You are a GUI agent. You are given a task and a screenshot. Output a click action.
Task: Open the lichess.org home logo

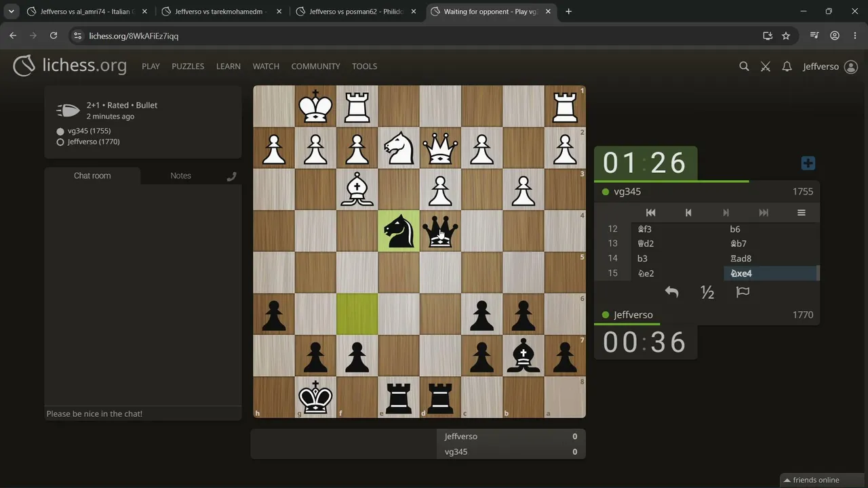coord(70,66)
